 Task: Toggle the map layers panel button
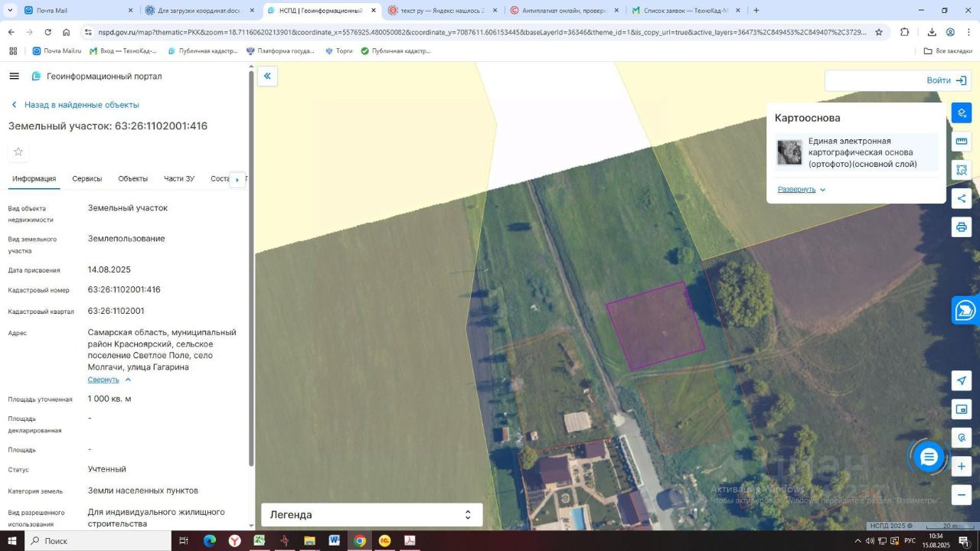click(962, 113)
